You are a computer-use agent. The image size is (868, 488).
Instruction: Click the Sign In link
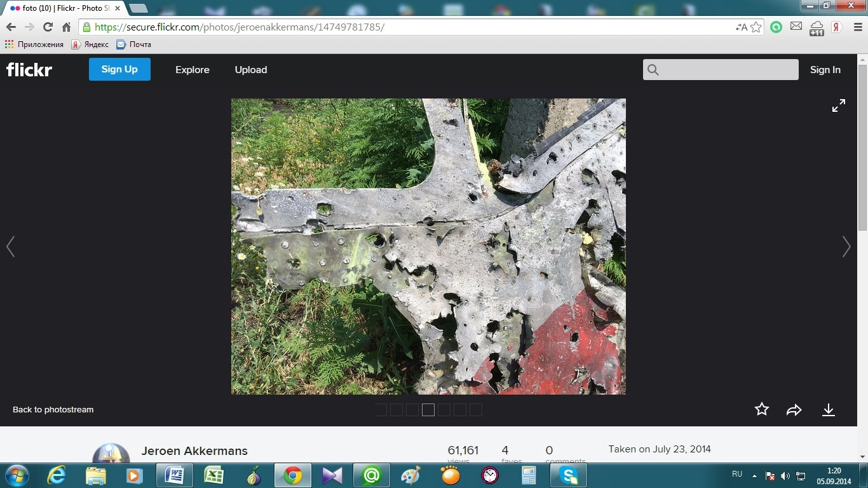(x=825, y=70)
